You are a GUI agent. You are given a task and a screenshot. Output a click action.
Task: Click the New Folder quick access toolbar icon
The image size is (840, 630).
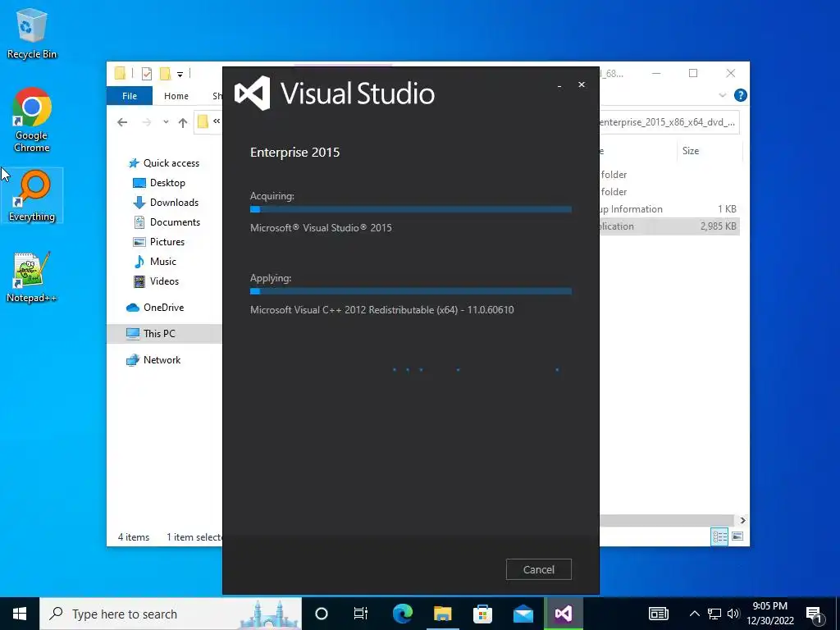166,73
